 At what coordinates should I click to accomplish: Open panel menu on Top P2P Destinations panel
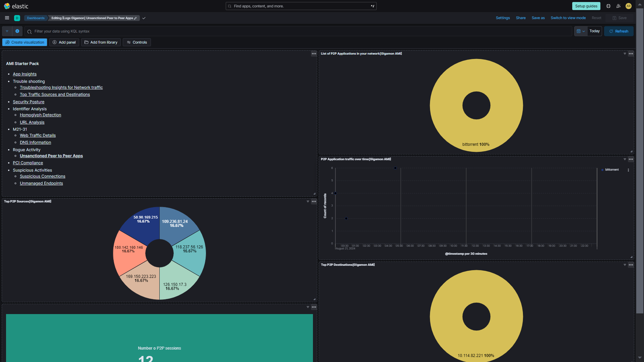[631, 265]
